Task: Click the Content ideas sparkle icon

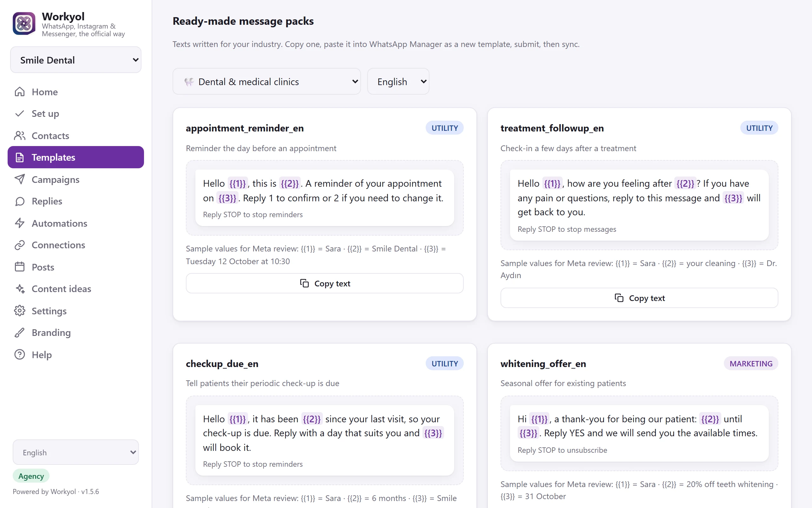Action: 20,289
